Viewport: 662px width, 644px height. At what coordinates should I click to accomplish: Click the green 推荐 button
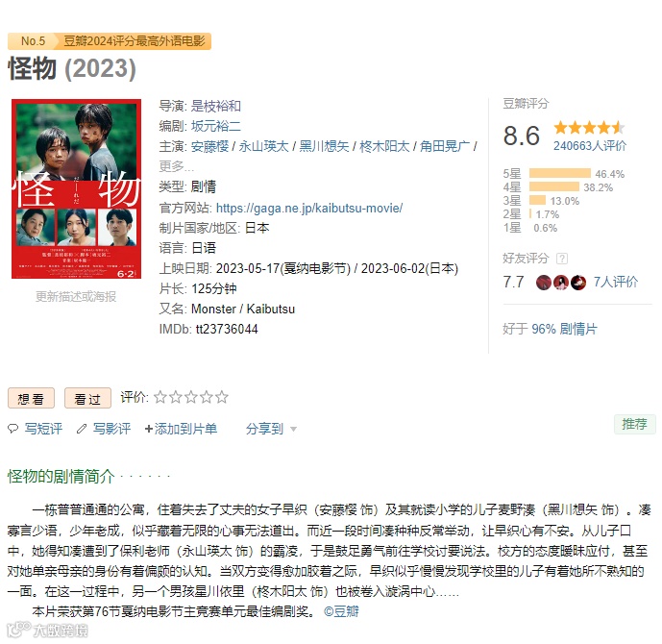634,424
